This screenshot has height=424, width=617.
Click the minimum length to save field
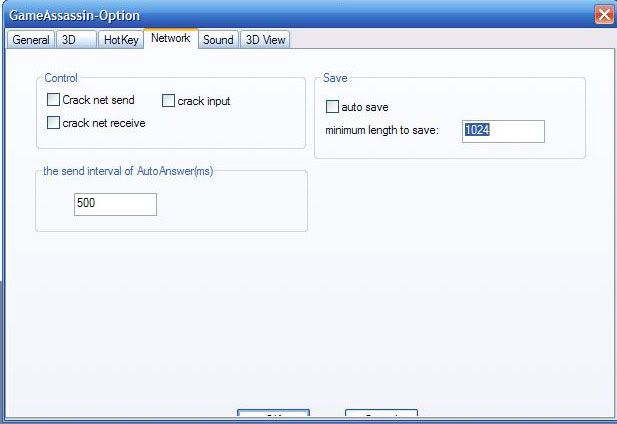pos(503,131)
